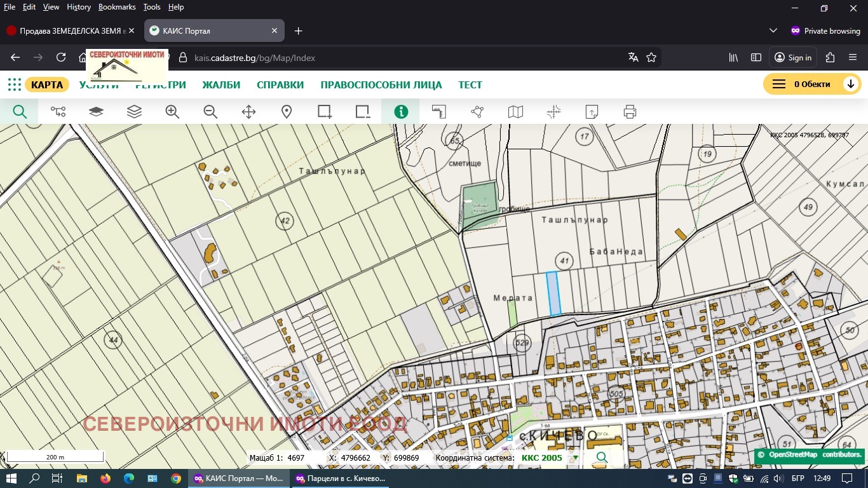Open the browser tab list dropdown
The width and height of the screenshot is (868, 488).
773,30
